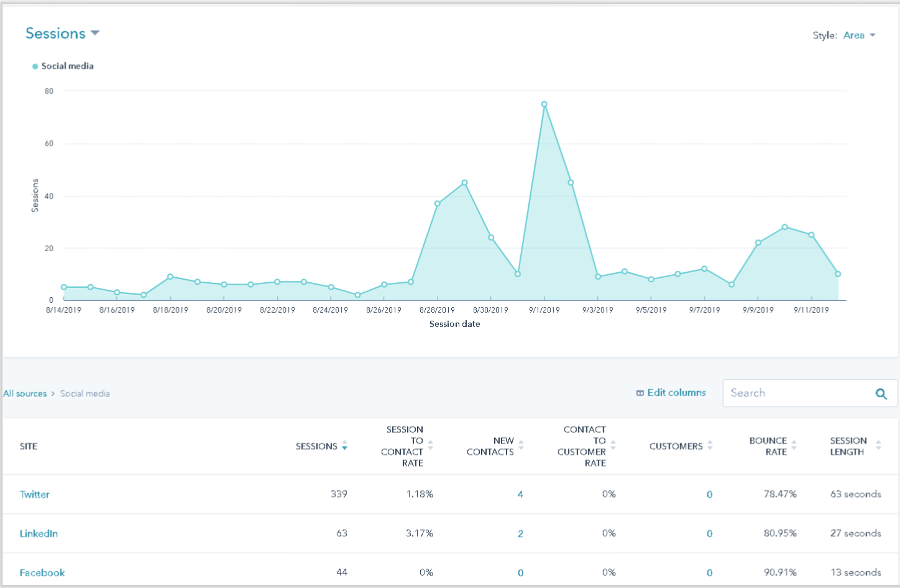Click the Facebook new contacts value 0

click(x=520, y=573)
